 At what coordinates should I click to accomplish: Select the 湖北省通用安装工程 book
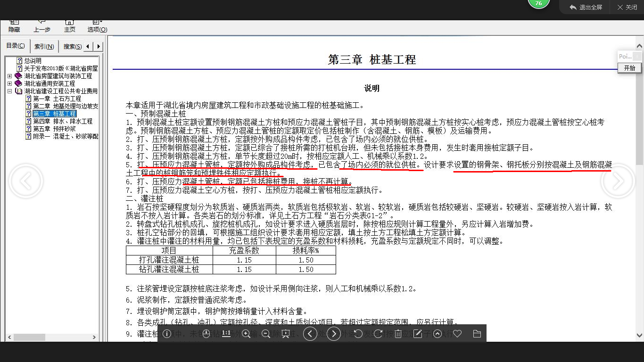(x=50, y=83)
